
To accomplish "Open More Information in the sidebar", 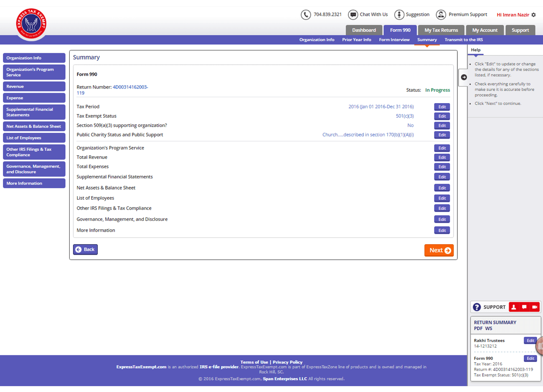I will [x=34, y=183].
